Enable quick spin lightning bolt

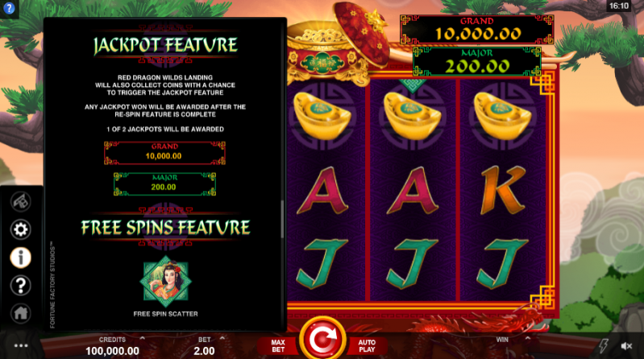604,346
